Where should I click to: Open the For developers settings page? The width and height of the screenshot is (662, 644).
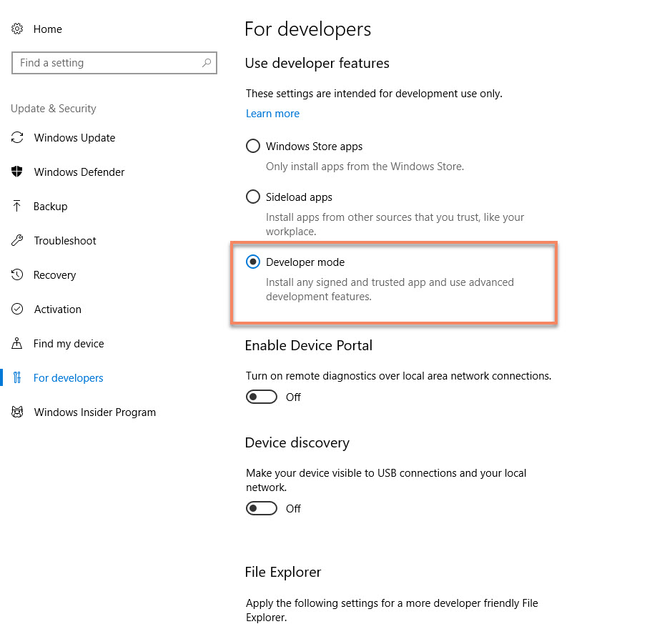click(68, 378)
